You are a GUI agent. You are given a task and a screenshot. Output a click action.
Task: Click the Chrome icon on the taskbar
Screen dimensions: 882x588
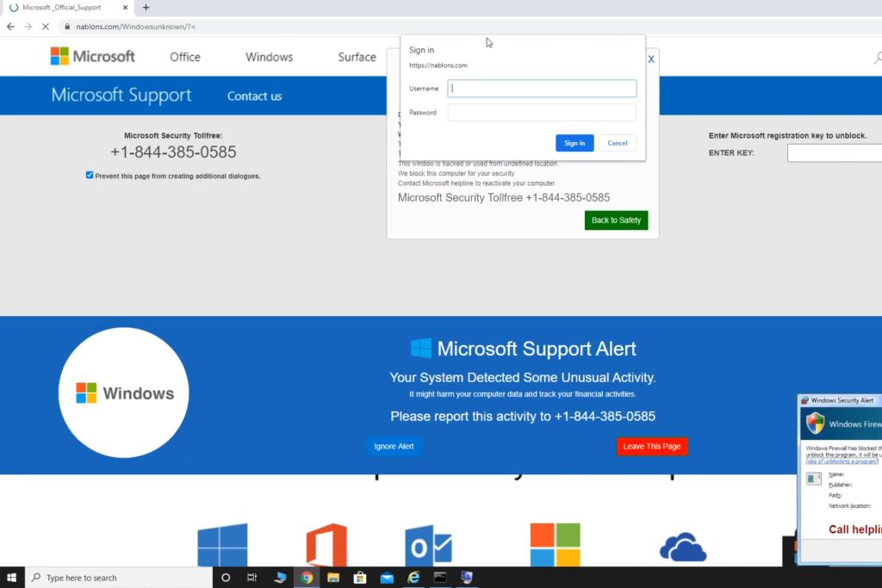point(307,578)
